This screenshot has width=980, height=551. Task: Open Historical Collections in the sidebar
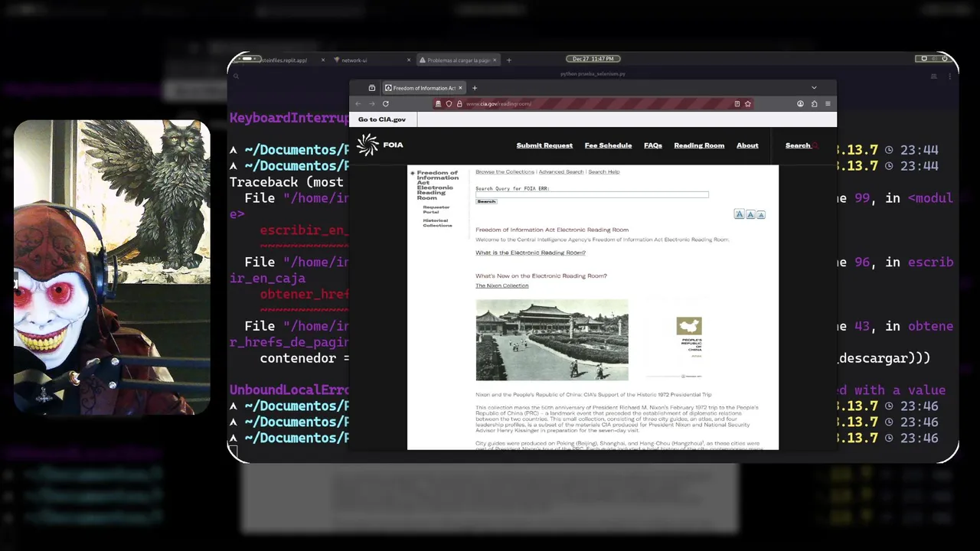pos(437,223)
